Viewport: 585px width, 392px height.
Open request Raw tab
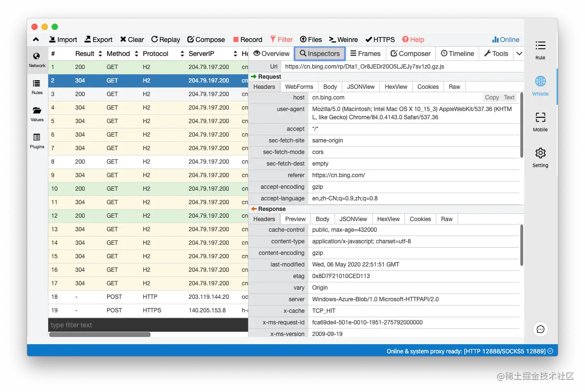(455, 87)
